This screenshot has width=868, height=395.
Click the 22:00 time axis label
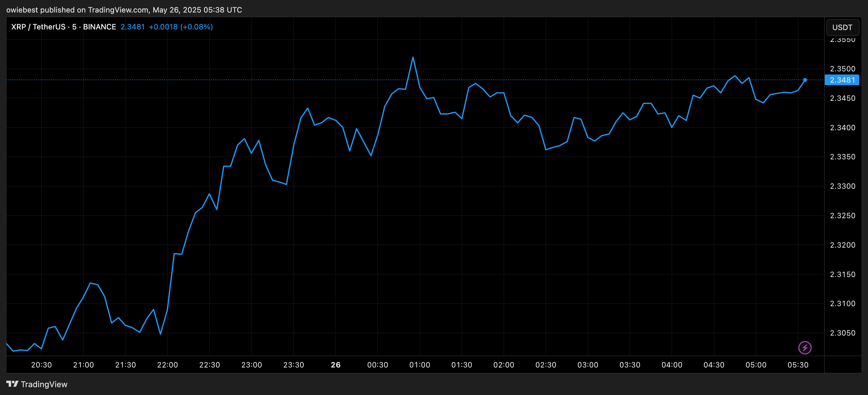[167, 365]
